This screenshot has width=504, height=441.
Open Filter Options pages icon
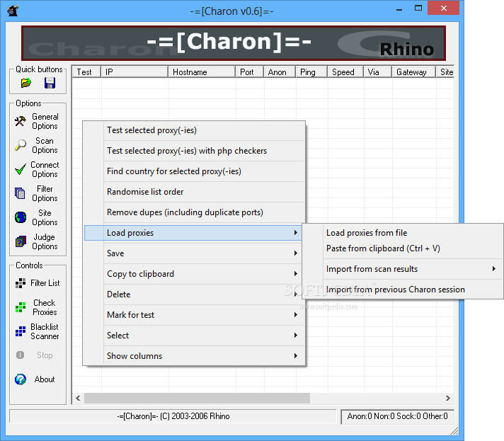[x=21, y=193]
